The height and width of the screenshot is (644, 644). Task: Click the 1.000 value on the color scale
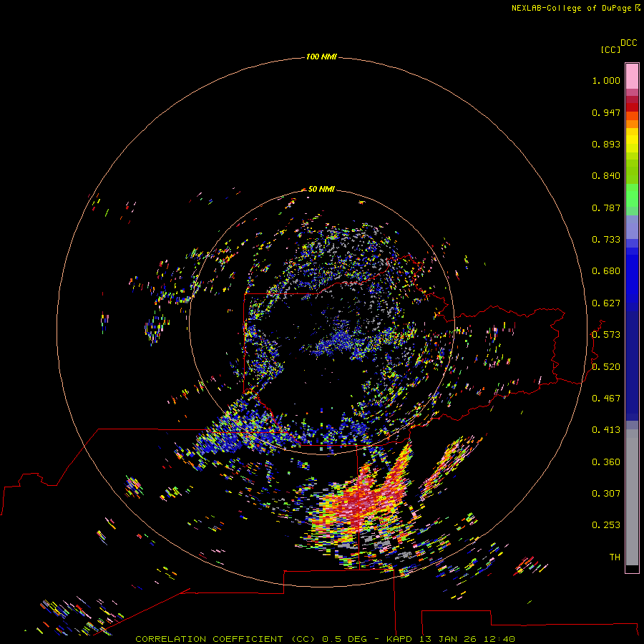pos(606,80)
